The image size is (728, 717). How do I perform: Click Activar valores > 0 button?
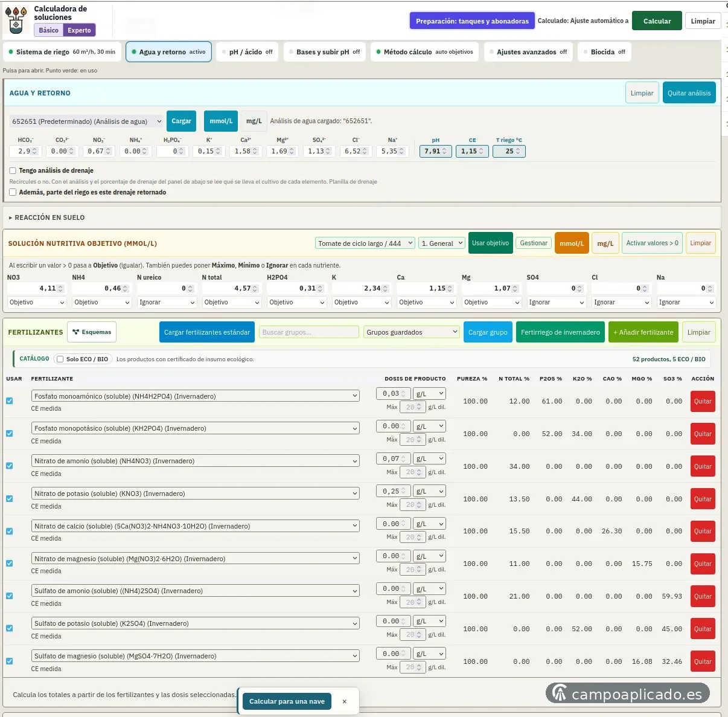pyautogui.click(x=652, y=243)
